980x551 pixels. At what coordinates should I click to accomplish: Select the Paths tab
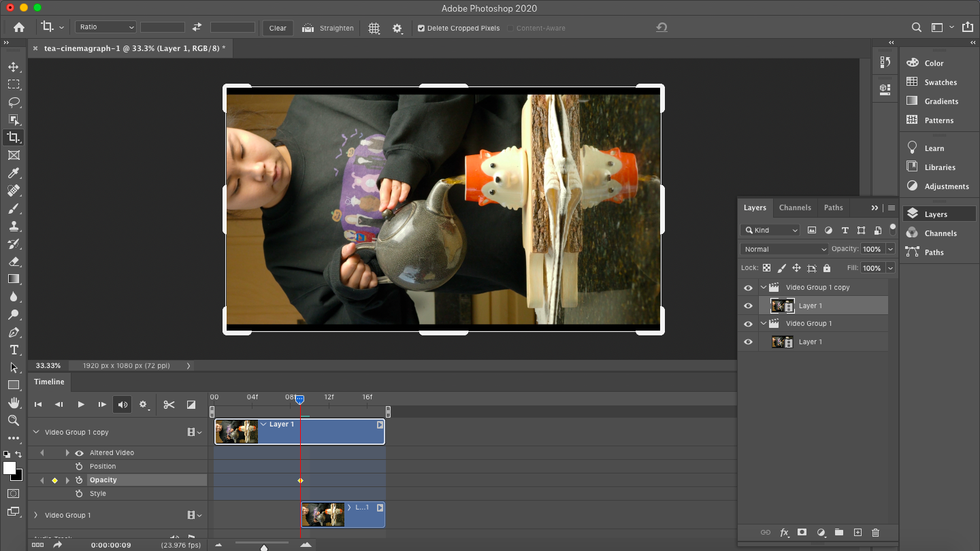coord(834,207)
